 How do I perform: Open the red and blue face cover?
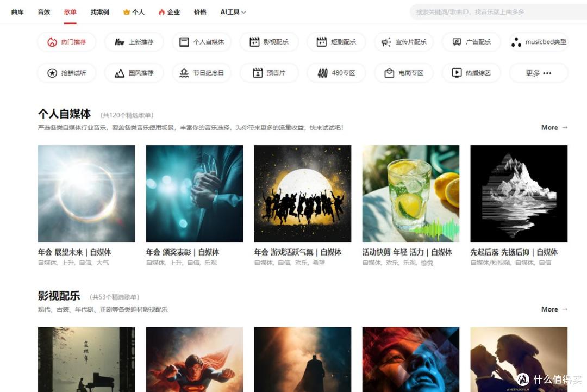point(411,359)
